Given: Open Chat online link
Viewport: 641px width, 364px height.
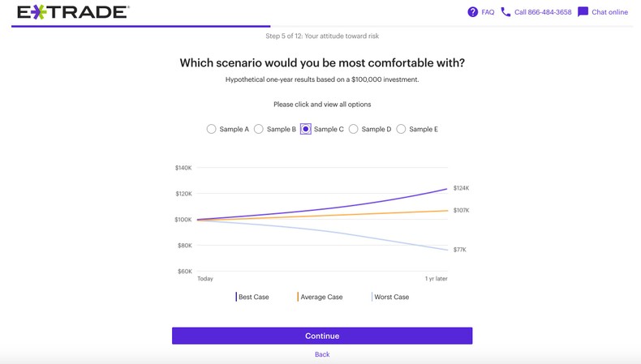Looking at the screenshot, I should 609,12.
